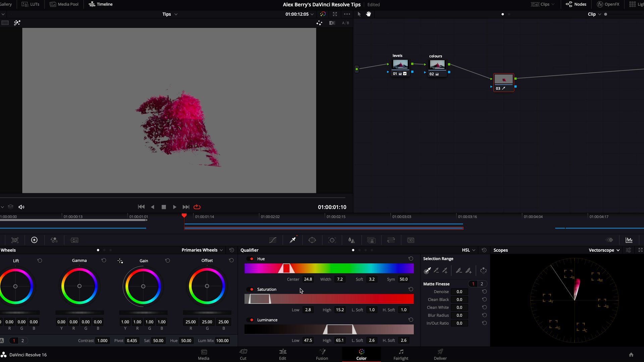
Task: Toggle the viewer highlight wand icon
Action: (x=17, y=23)
